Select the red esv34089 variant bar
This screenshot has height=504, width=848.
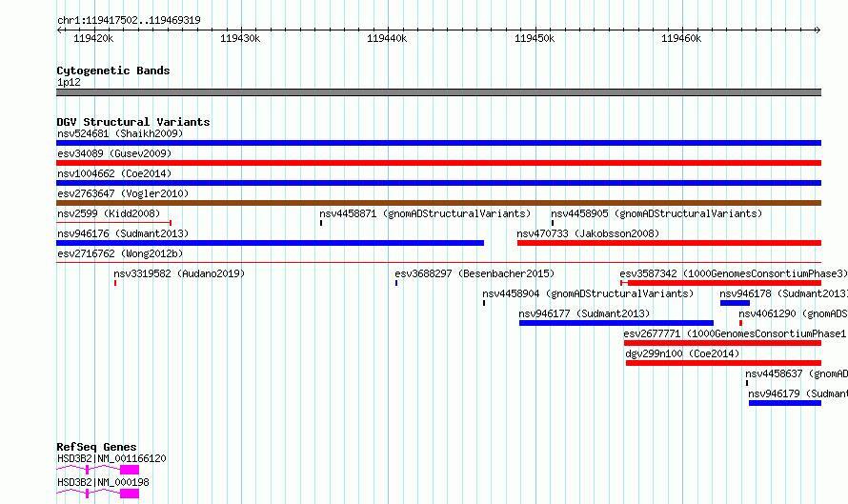[438, 163]
